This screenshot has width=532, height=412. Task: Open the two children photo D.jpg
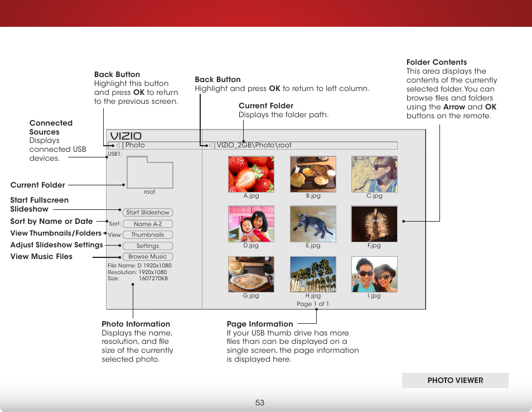coord(251,224)
